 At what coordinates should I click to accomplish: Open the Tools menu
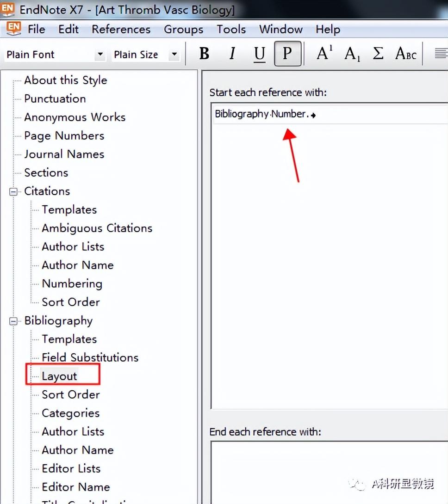tap(231, 29)
